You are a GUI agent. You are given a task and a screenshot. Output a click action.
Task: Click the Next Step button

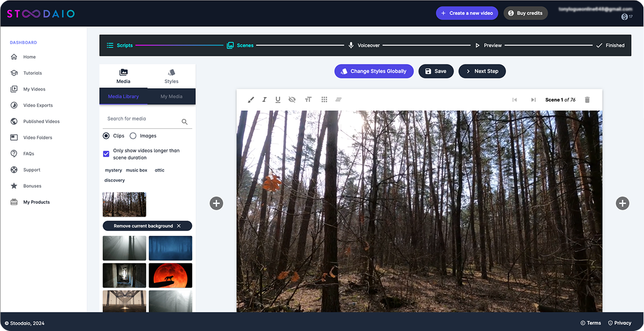tap(481, 71)
